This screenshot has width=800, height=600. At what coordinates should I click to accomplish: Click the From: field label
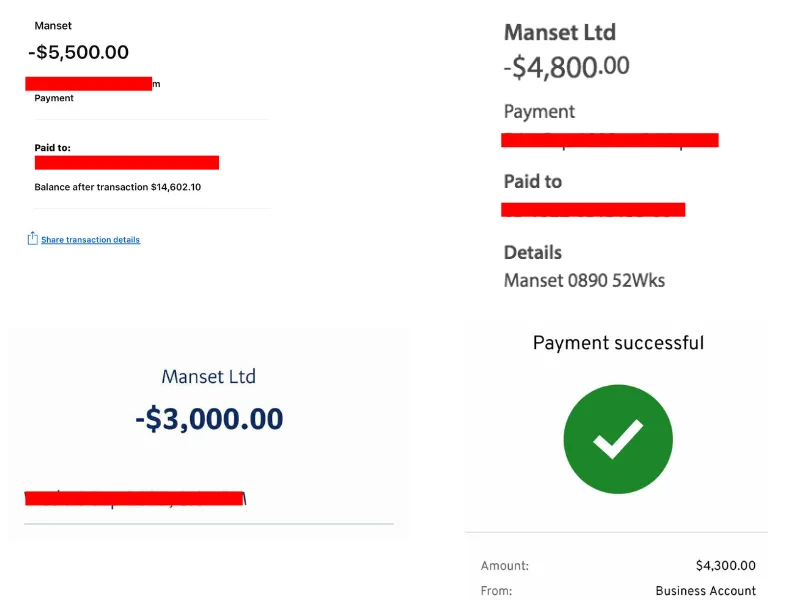point(497,591)
